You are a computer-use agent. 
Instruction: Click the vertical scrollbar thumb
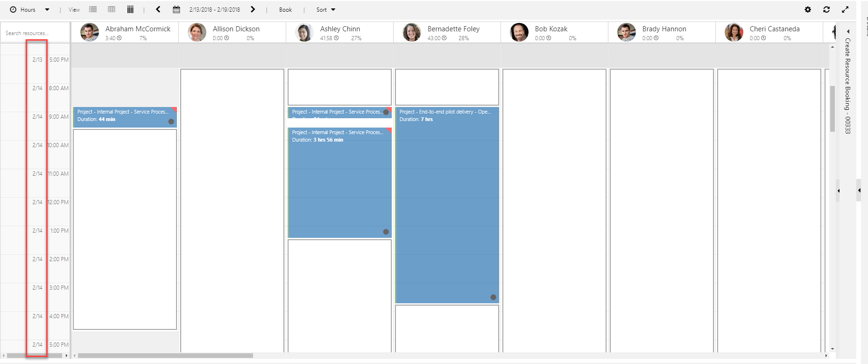(832, 108)
